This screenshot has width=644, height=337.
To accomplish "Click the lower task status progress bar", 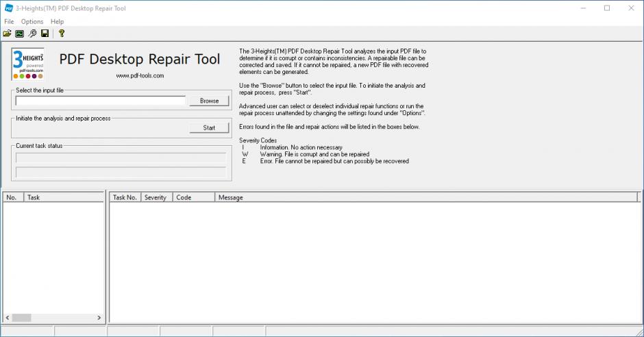I will coord(121,172).
